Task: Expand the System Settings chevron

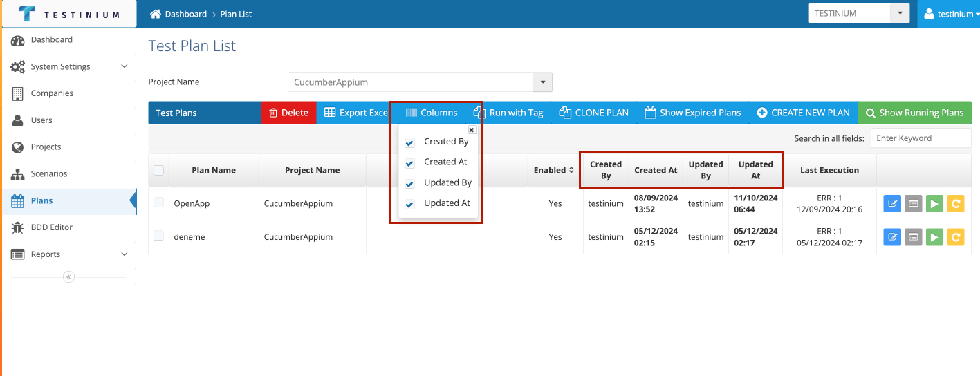Action: [124, 66]
